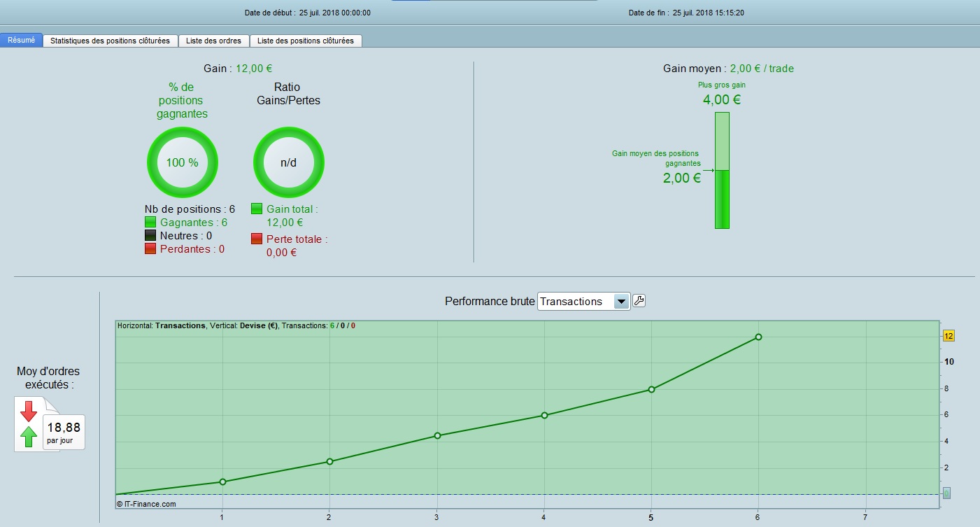Switch to the Résumé tab
This screenshot has width=980, height=527.
coord(22,41)
